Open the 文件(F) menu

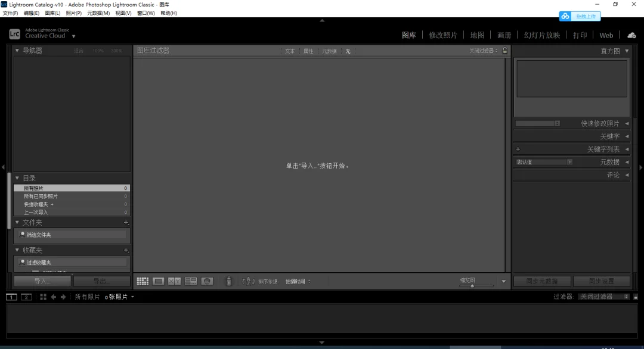pyautogui.click(x=10, y=13)
